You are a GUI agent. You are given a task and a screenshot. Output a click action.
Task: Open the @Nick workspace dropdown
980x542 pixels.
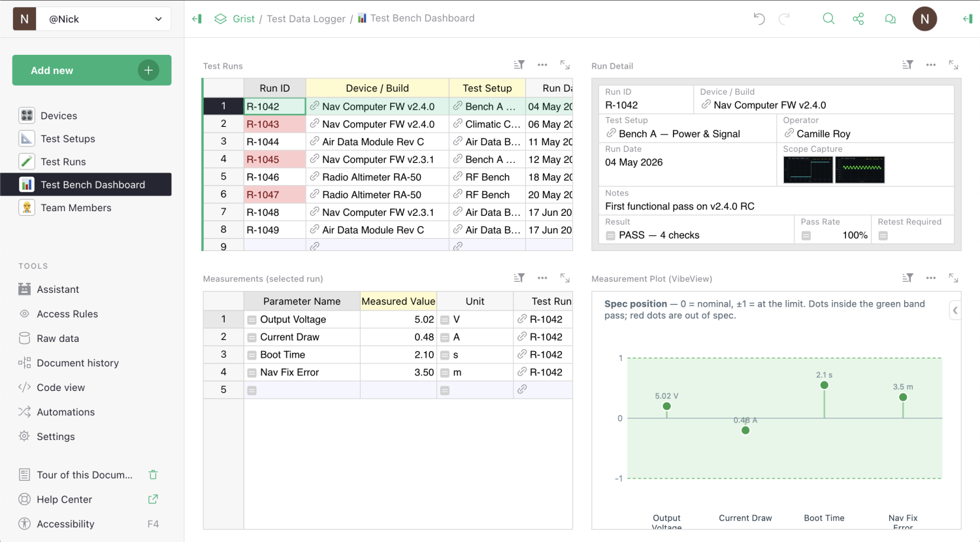103,19
